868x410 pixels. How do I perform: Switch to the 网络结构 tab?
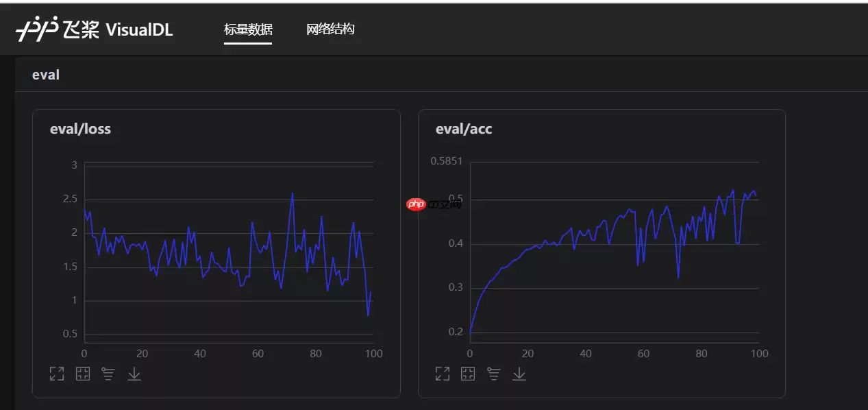point(330,30)
